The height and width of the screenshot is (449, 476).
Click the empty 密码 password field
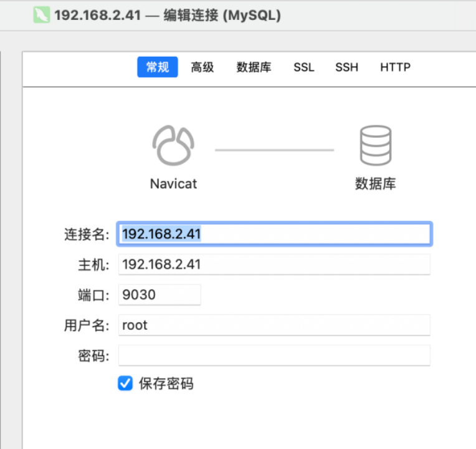[274, 355]
